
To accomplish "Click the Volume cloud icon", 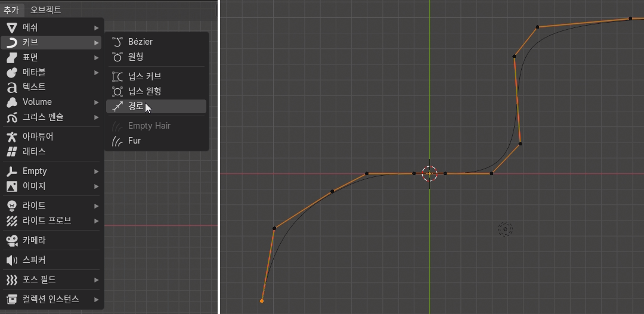I will click(x=12, y=102).
